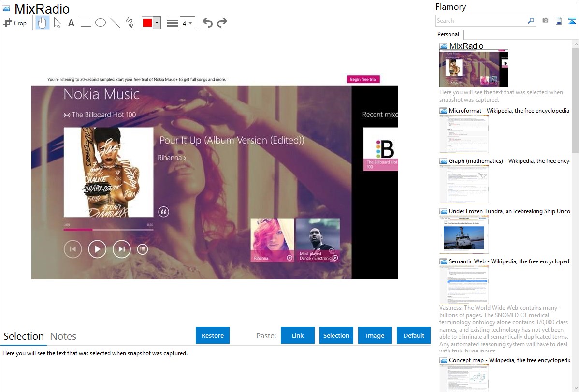Image resolution: width=579 pixels, height=392 pixels.
Task: Activate the hand pan tool
Action: coord(42,23)
